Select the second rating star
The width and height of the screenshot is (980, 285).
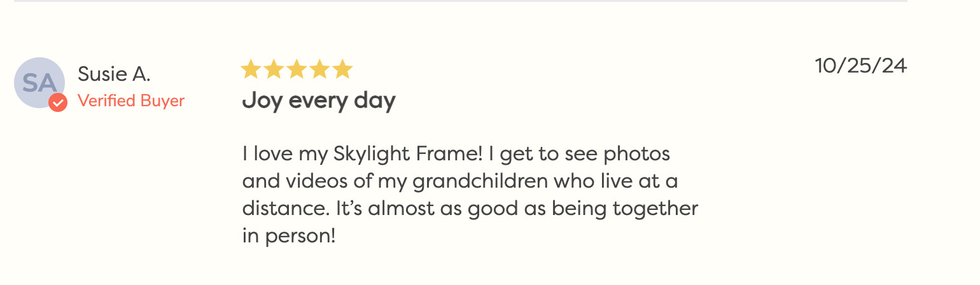(x=274, y=69)
